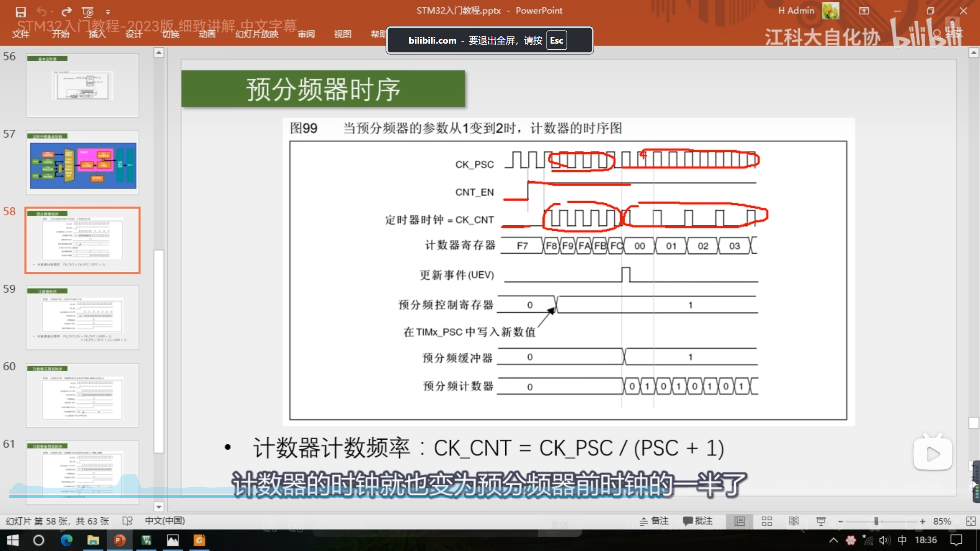
Task: Click Slide Show view icon in status bar
Action: click(x=821, y=521)
